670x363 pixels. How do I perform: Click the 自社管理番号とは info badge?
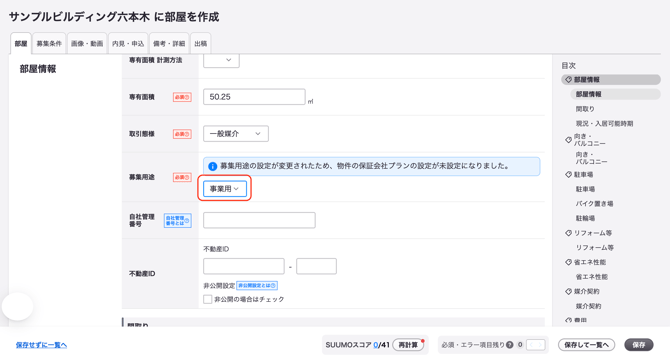point(177,220)
